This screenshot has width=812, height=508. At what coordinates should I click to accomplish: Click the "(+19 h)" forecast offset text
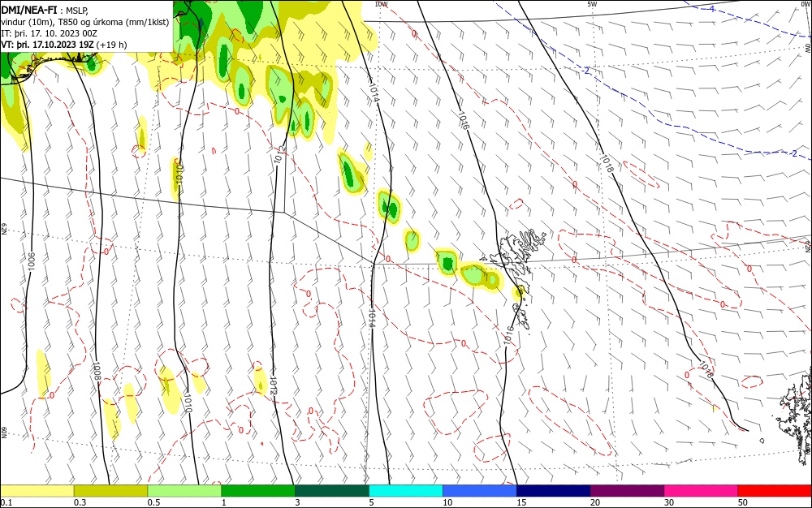coord(111,45)
